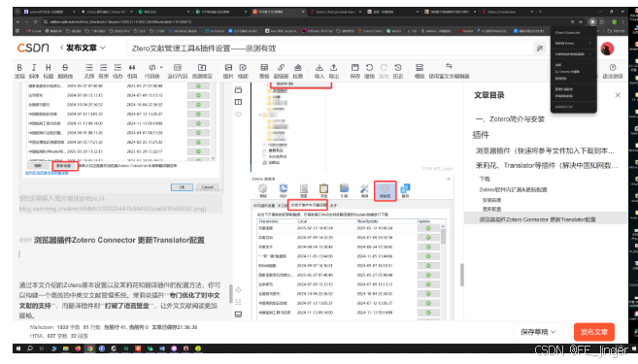Go to 一、Zotero简介与安装 in the outline

(510, 119)
